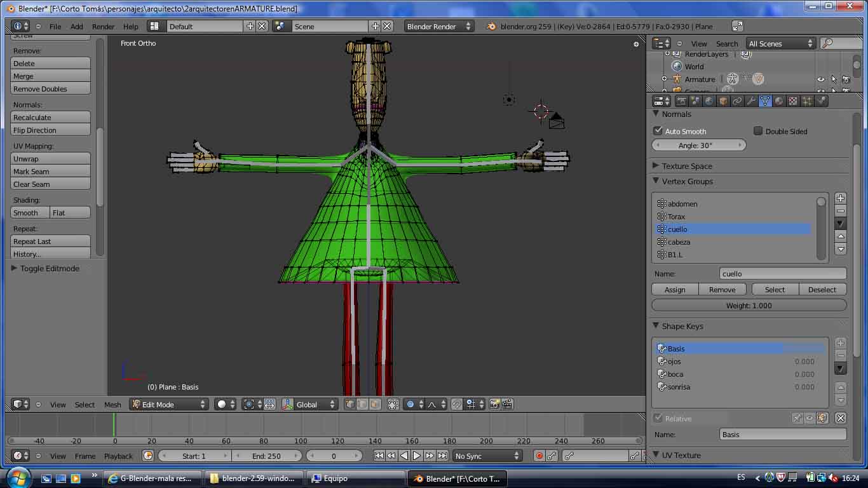Image resolution: width=868 pixels, height=488 pixels.
Task: Click the Weight 1.000 slider
Action: point(749,306)
